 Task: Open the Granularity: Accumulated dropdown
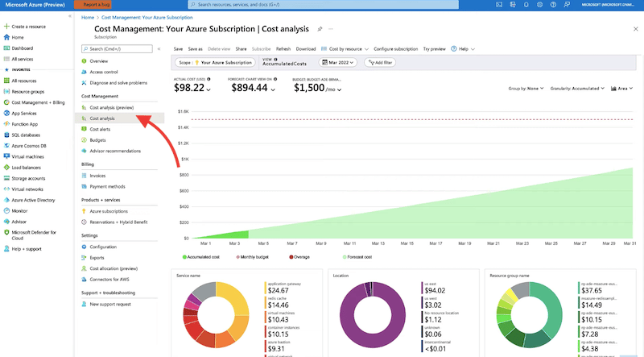click(577, 89)
